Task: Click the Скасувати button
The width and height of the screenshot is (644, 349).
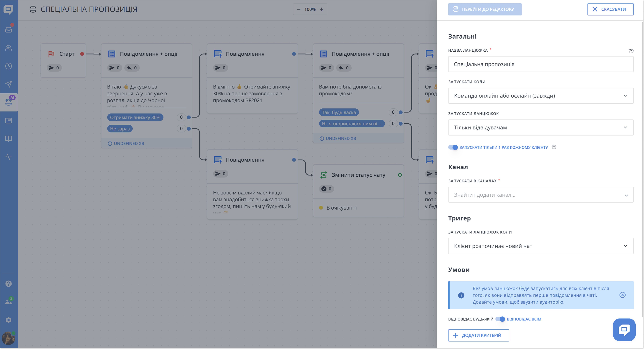Action: (x=610, y=9)
